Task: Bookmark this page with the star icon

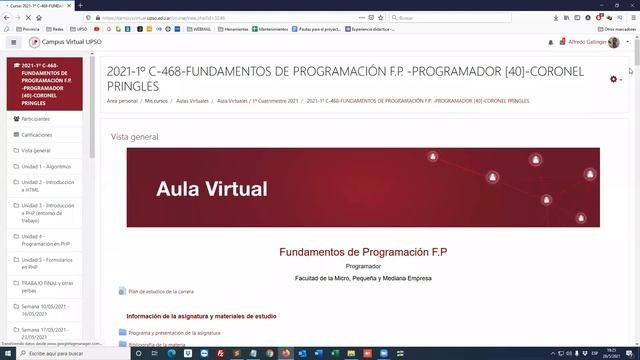Action: coord(381,18)
